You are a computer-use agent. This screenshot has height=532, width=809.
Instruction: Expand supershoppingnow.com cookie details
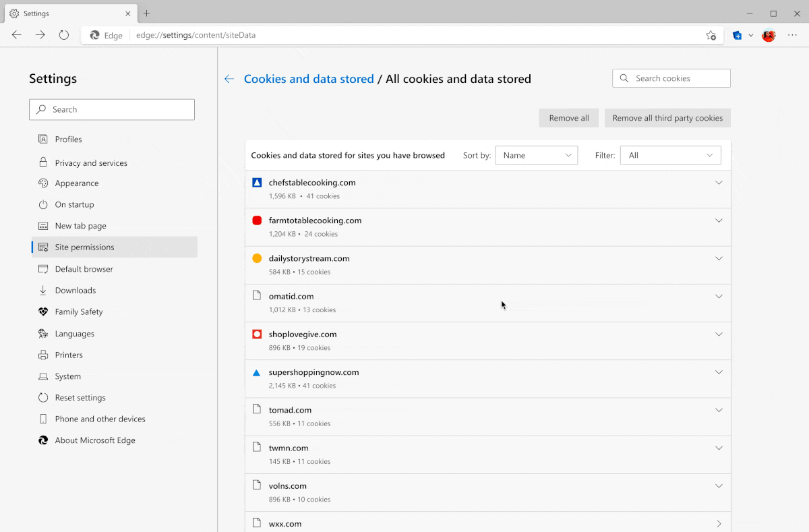click(719, 372)
